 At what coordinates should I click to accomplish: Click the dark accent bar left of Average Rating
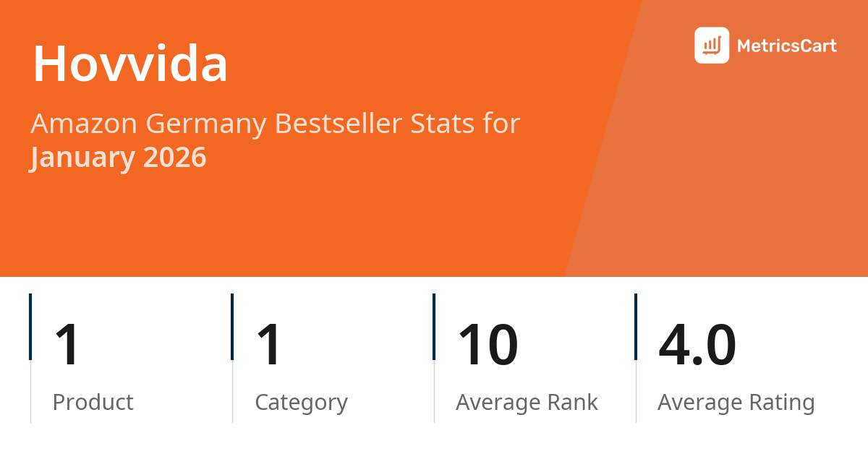(x=636, y=326)
